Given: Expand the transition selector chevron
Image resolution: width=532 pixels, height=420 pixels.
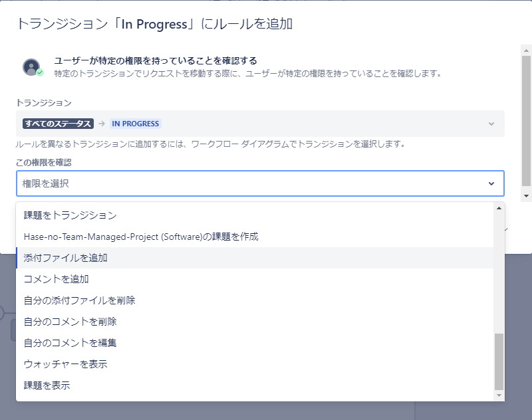Looking at the screenshot, I should (x=491, y=124).
